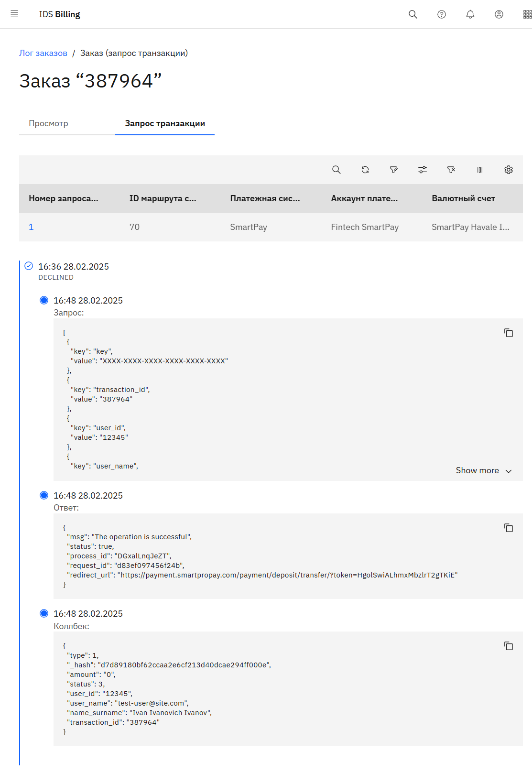Click the header search icon
Image resolution: width=532 pixels, height=784 pixels.
pos(413,14)
